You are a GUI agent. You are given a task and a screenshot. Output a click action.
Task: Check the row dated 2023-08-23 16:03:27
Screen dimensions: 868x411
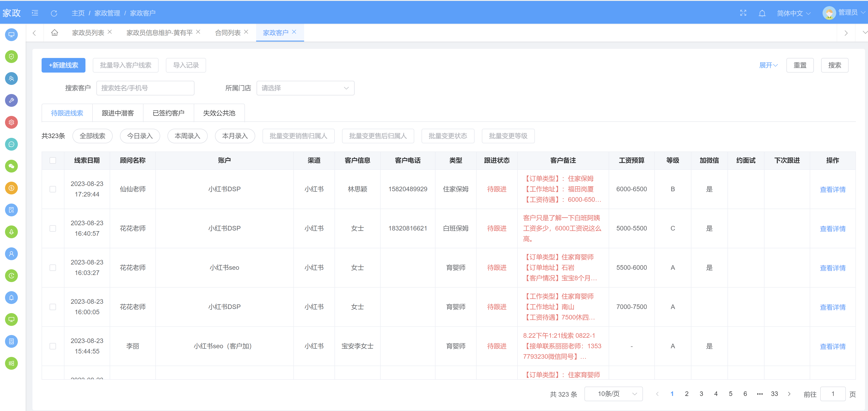(53, 268)
